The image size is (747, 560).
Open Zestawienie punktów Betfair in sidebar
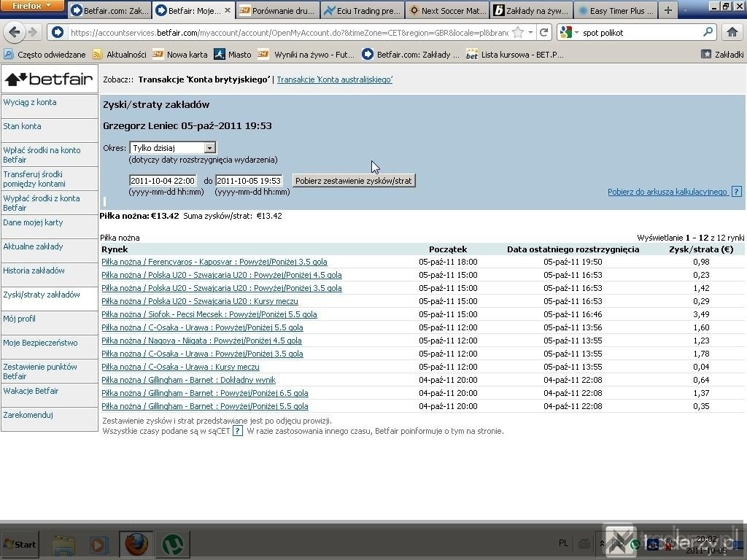tap(40, 371)
